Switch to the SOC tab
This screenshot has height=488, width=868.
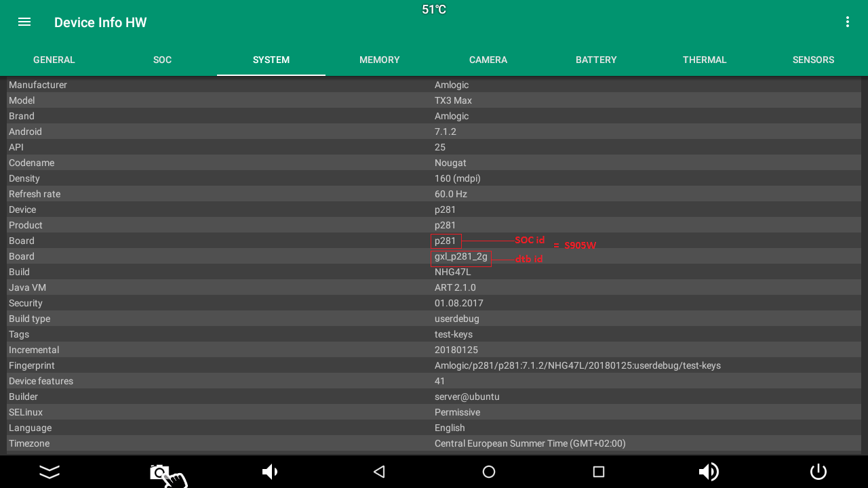coord(163,60)
